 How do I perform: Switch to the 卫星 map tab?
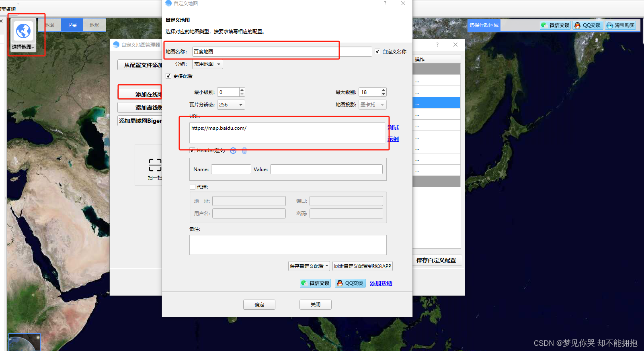72,25
